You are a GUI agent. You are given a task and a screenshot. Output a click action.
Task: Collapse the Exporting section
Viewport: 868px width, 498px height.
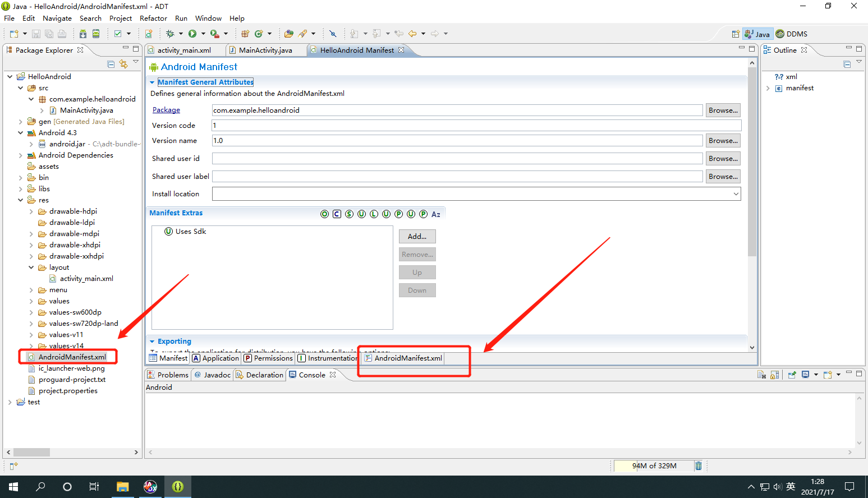[152, 342]
